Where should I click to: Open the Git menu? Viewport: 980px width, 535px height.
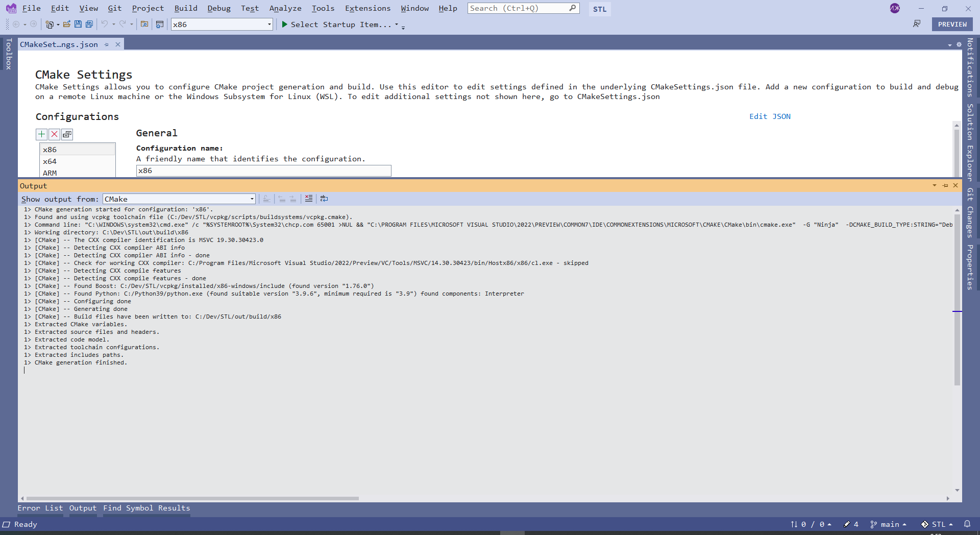(115, 8)
